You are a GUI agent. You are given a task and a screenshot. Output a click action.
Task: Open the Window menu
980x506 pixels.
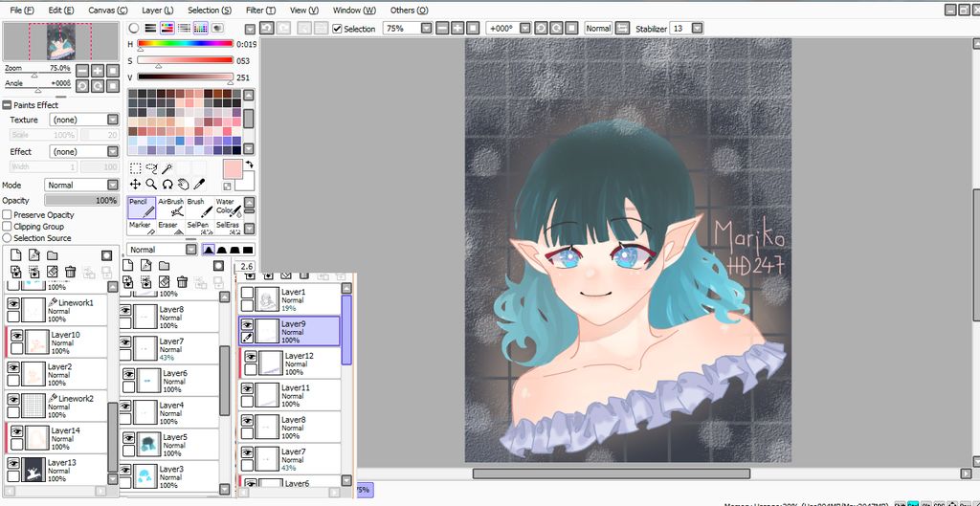tap(354, 10)
